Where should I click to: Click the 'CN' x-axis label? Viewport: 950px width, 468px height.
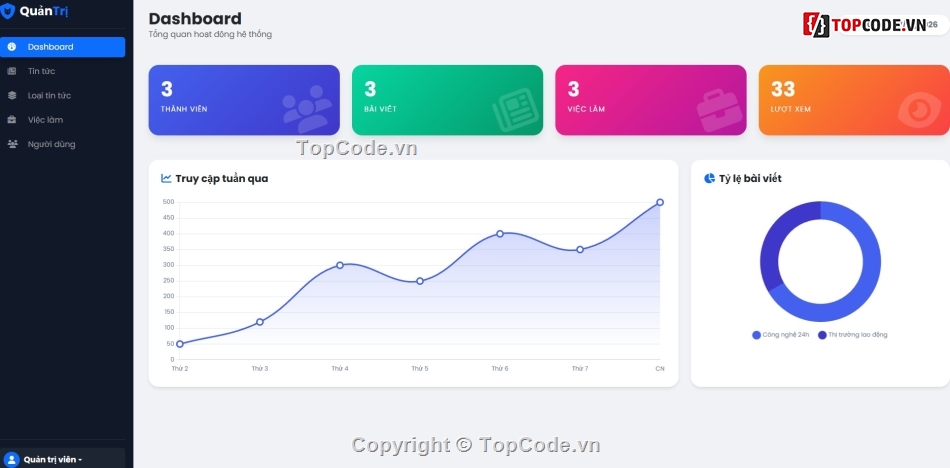tap(660, 369)
